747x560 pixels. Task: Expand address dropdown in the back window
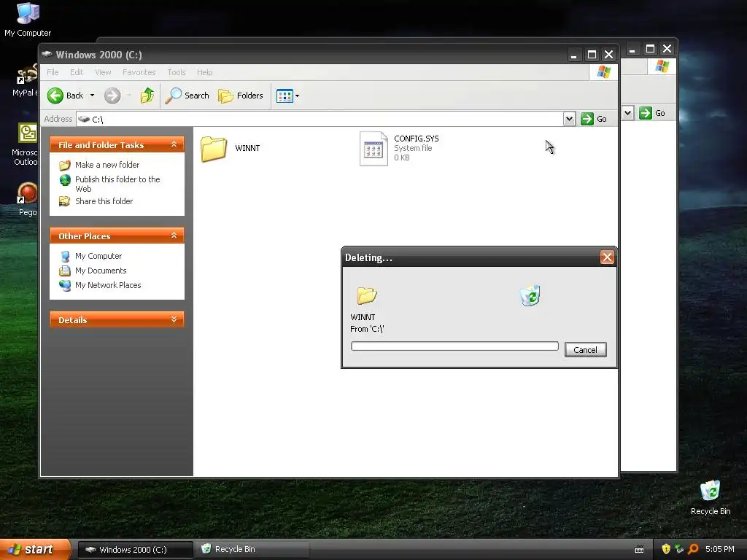coord(628,113)
